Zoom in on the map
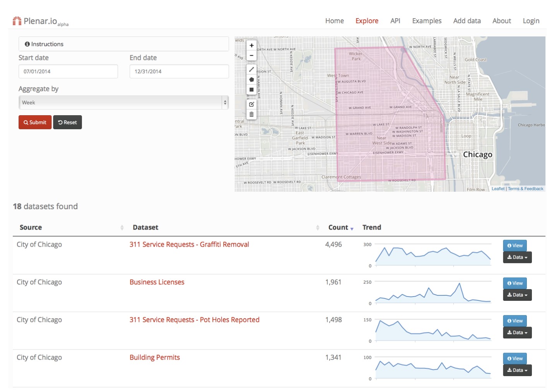 251,45
